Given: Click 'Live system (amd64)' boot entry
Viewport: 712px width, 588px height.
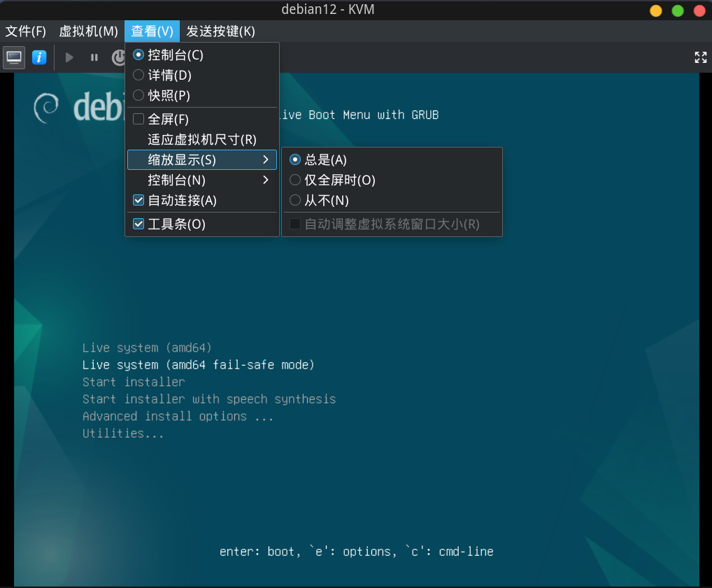Looking at the screenshot, I should pyautogui.click(x=147, y=347).
